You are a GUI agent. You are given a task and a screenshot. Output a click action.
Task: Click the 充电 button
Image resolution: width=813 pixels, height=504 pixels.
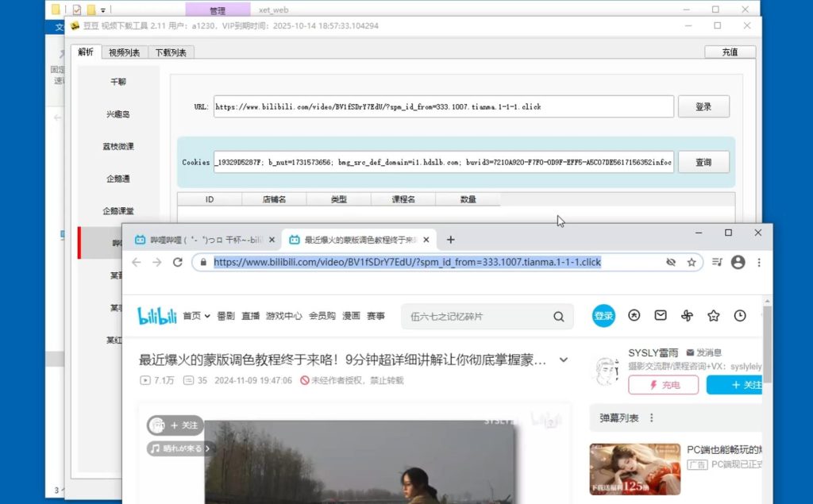point(664,385)
